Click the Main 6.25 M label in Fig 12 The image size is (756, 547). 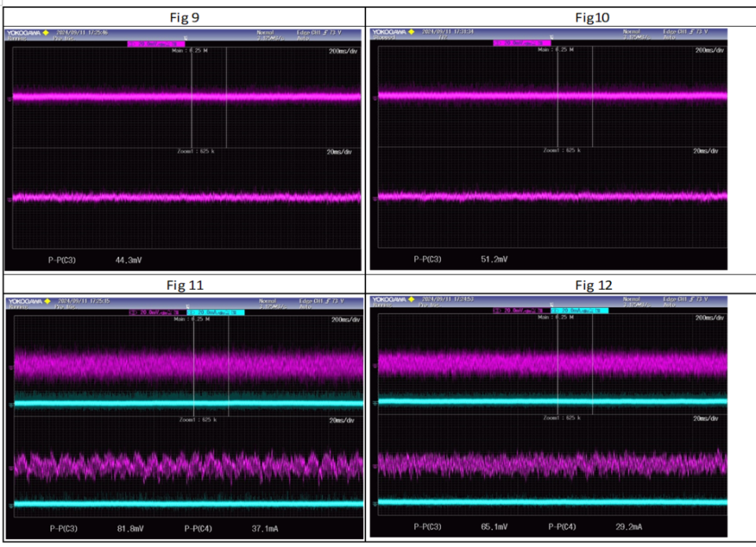pyautogui.click(x=555, y=317)
